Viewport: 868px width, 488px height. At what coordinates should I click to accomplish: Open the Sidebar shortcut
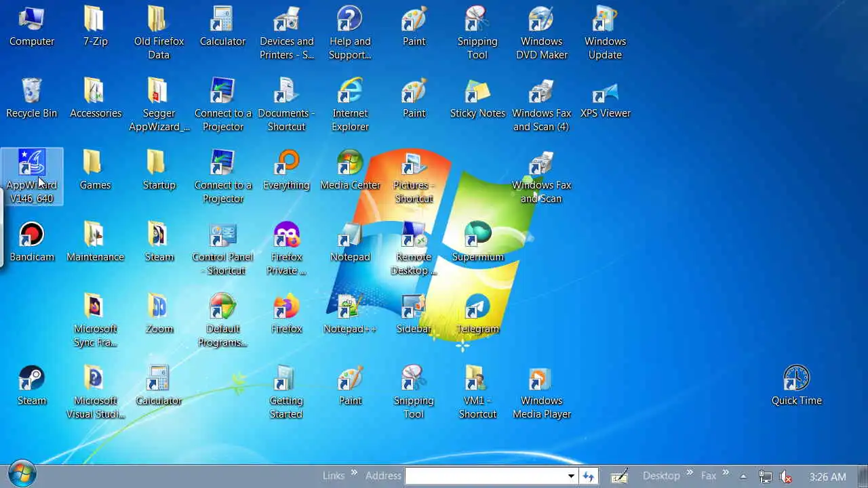click(414, 314)
